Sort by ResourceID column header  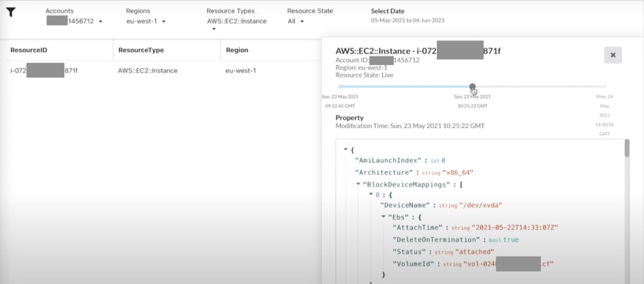[29, 51]
